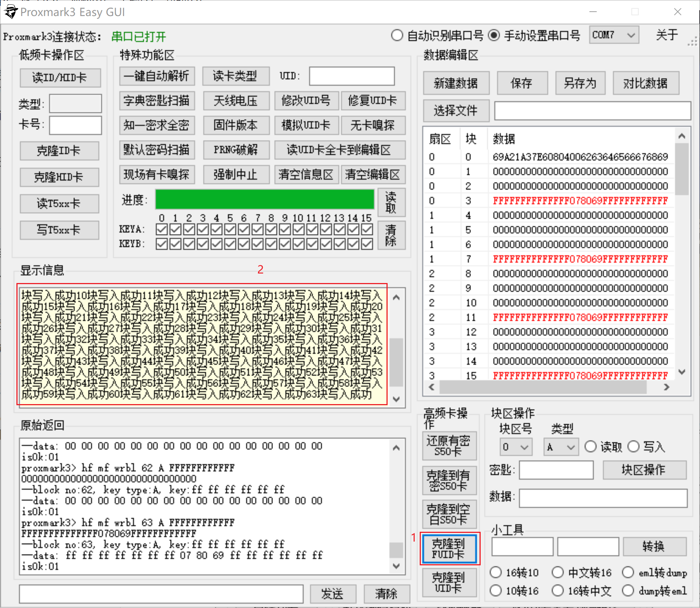The width and height of the screenshot is (700, 608).
Task: Click data table horizontal scrollbar right arrow
Action: click(x=666, y=387)
